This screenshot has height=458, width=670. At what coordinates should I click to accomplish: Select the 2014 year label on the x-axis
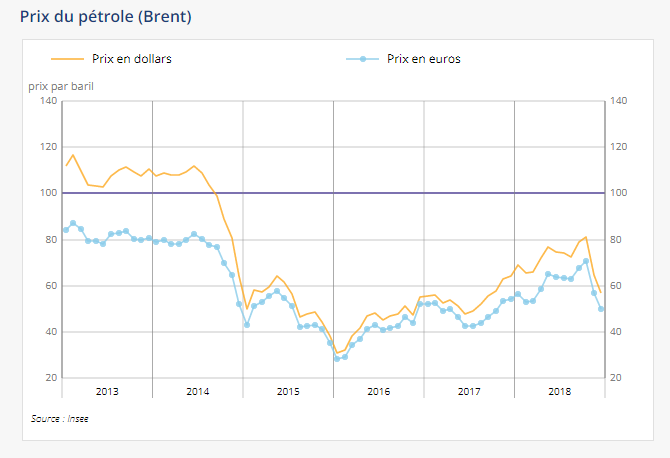[x=197, y=390]
